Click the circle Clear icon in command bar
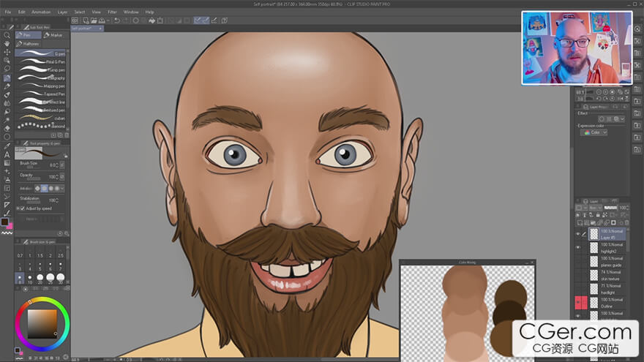Viewport: 644px width, 362px height. click(135, 20)
